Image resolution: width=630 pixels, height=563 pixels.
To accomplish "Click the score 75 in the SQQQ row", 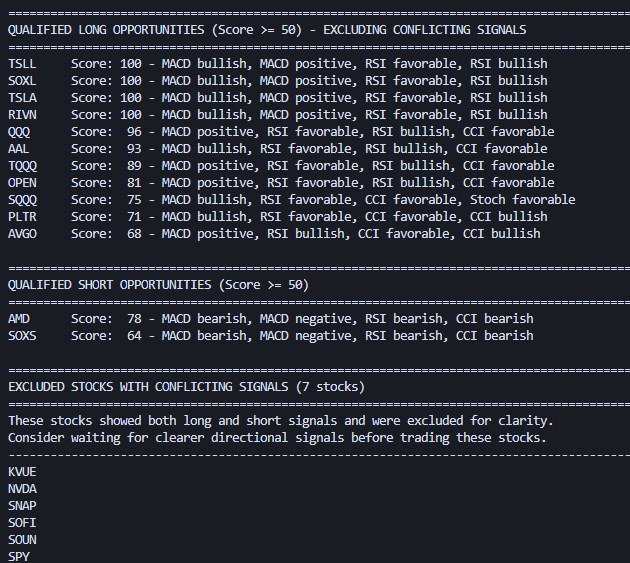I will (134, 200).
